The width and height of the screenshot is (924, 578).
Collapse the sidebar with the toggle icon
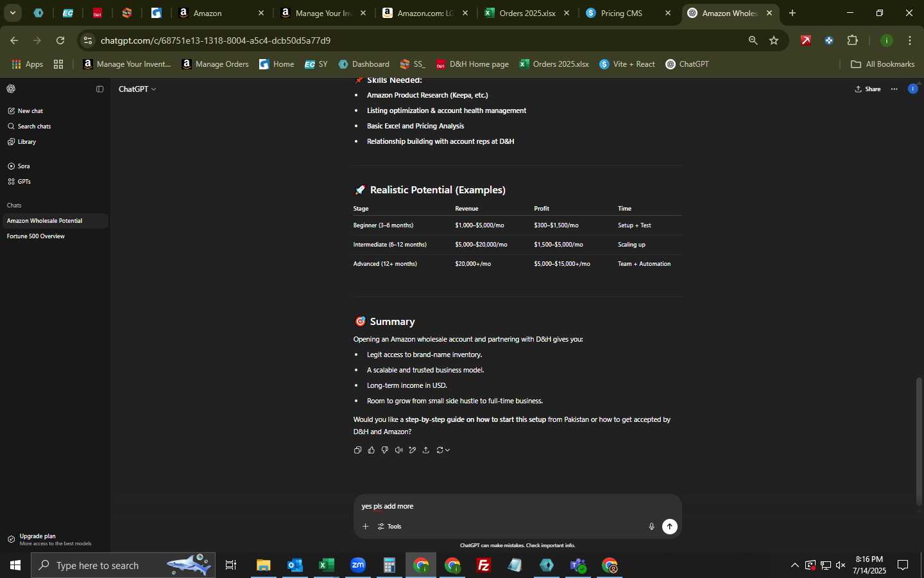99,89
